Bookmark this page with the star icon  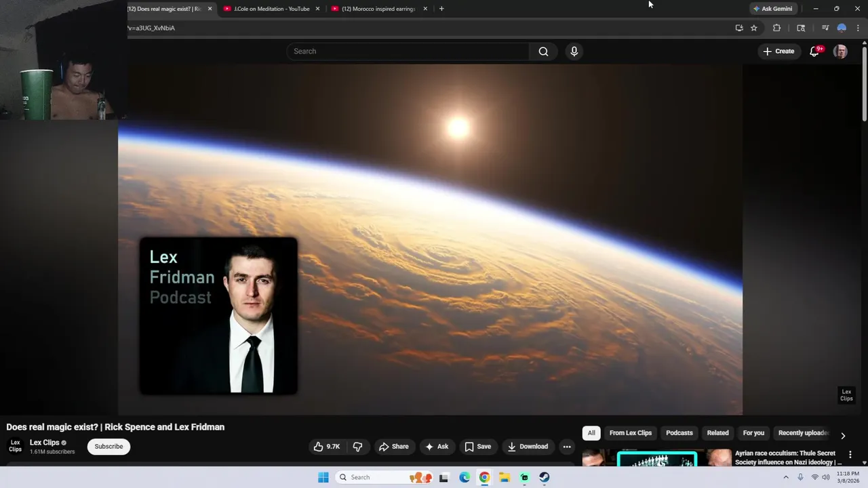(753, 28)
